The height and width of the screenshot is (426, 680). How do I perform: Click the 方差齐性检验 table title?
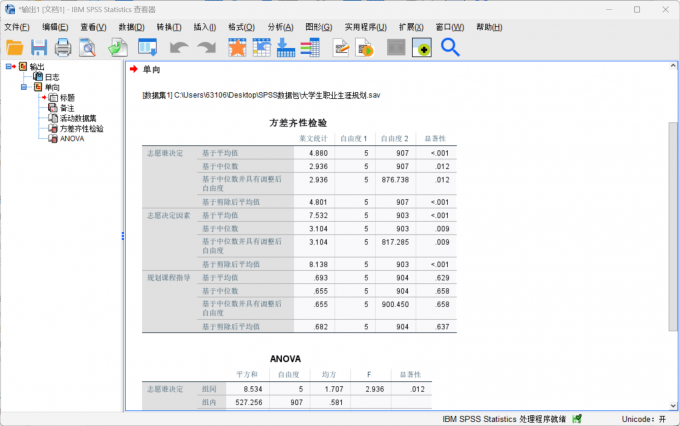pos(298,123)
